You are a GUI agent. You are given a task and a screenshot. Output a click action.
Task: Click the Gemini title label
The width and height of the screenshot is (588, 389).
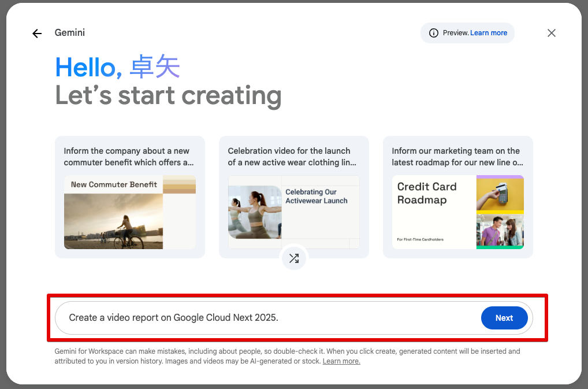pos(70,33)
